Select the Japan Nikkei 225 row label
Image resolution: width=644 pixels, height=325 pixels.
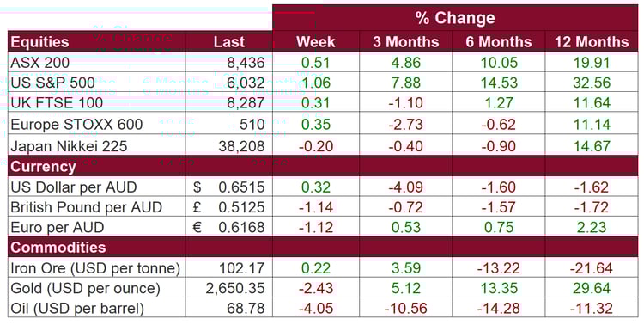click(69, 146)
